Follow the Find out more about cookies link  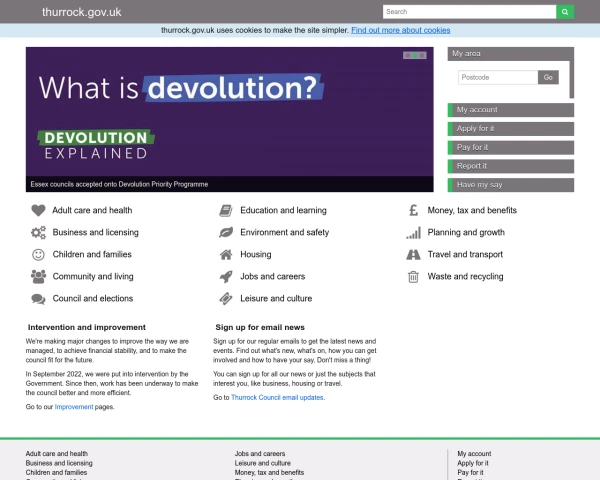[401, 30]
